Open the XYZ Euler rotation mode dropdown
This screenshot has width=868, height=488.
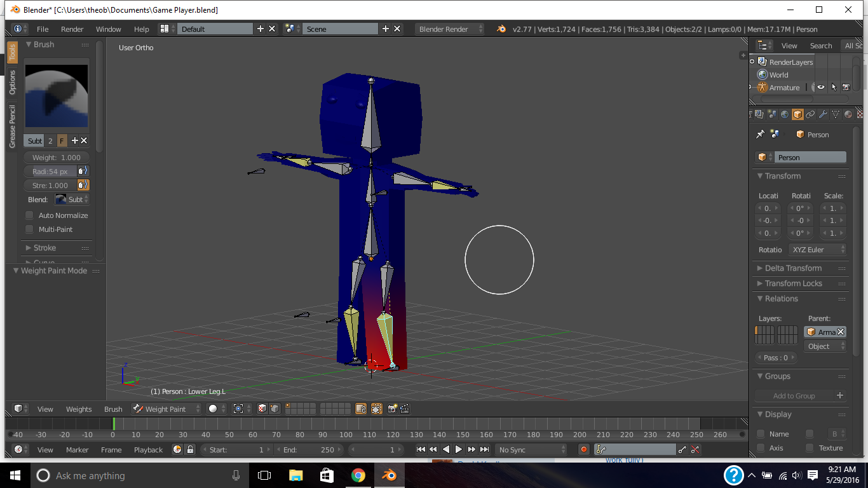point(818,250)
